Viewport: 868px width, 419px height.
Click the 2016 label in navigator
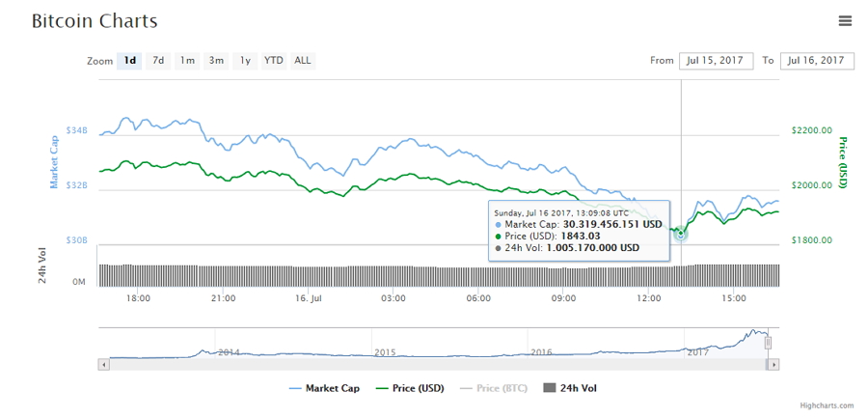coord(541,352)
